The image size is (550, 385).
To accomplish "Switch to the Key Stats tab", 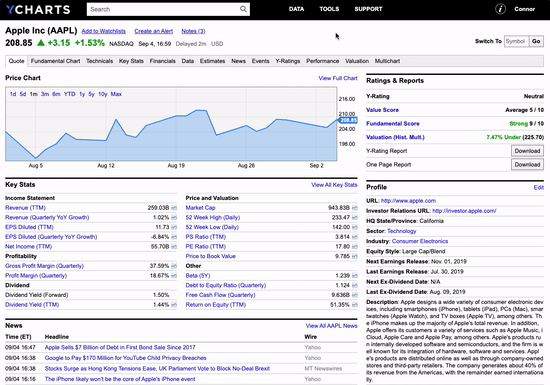I will pyautogui.click(x=131, y=61).
